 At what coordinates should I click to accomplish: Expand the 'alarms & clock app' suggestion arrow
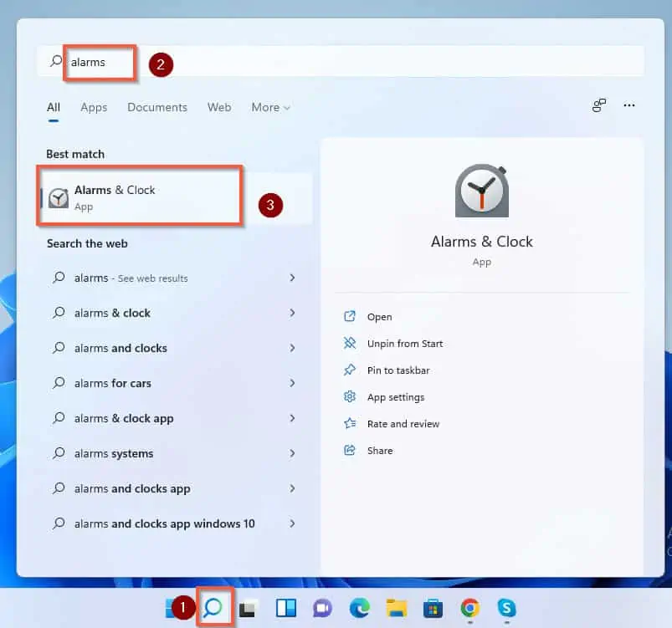[x=292, y=418]
